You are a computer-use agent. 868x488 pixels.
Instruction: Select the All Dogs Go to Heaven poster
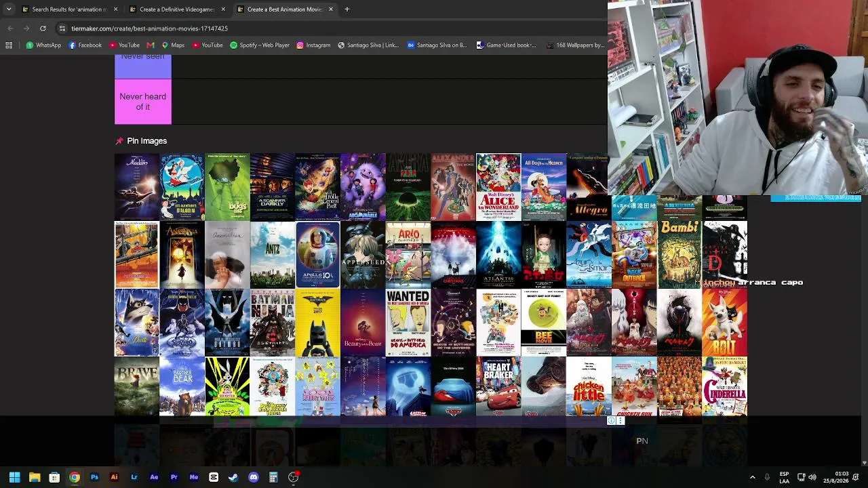pyautogui.click(x=544, y=187)
